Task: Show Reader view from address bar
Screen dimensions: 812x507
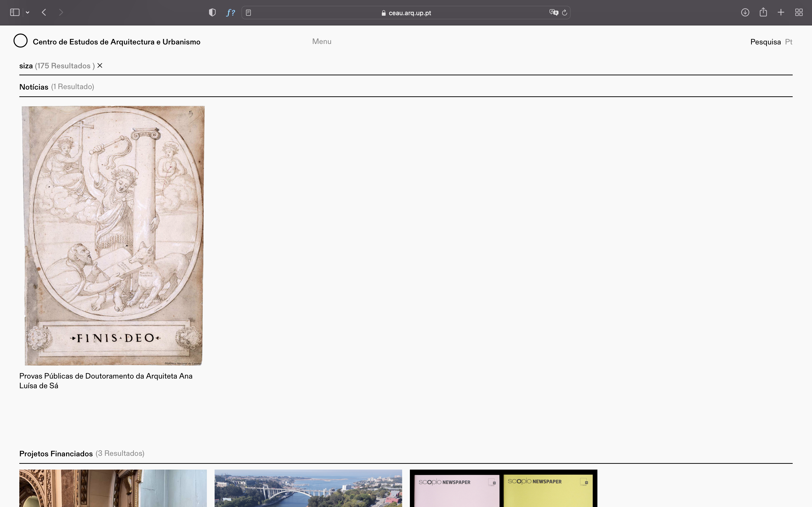Action: click(x=248, y=13)
